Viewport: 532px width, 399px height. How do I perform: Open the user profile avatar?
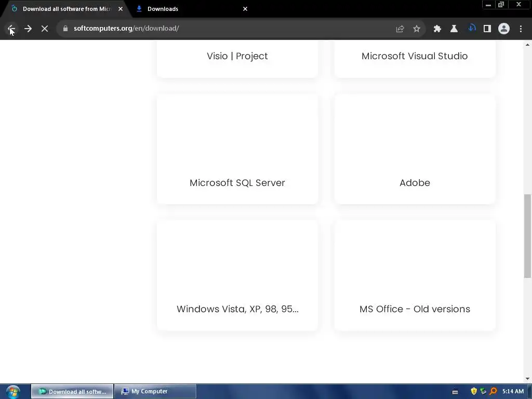click(504, 29)
